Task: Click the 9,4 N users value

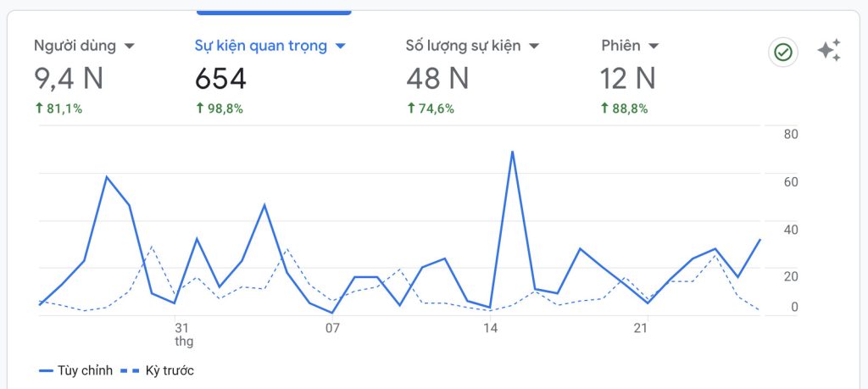Action: (69, 79)
